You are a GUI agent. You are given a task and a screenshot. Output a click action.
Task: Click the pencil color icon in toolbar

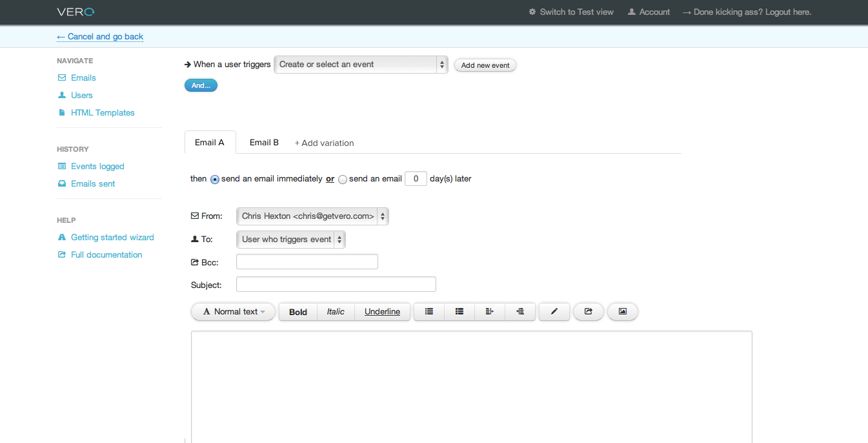554,312
